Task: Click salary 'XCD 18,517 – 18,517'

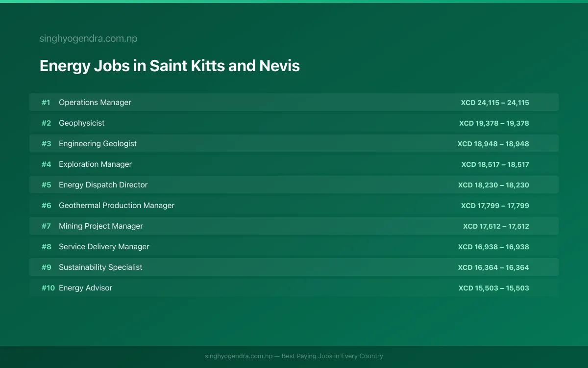Action: pyautogui.click(x=495, y=164)
